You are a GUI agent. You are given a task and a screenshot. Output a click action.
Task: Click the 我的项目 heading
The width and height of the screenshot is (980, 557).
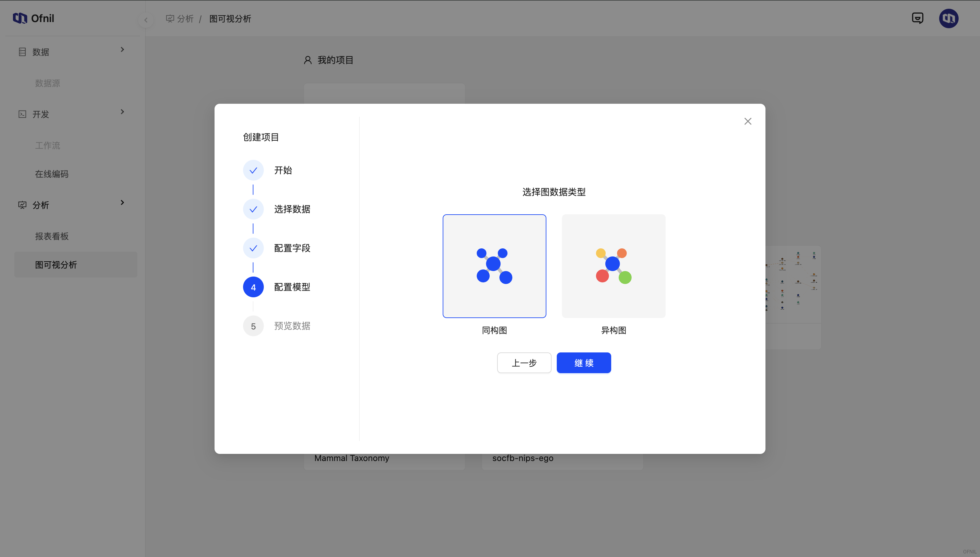pyautogui.click(x=335, y=60)
